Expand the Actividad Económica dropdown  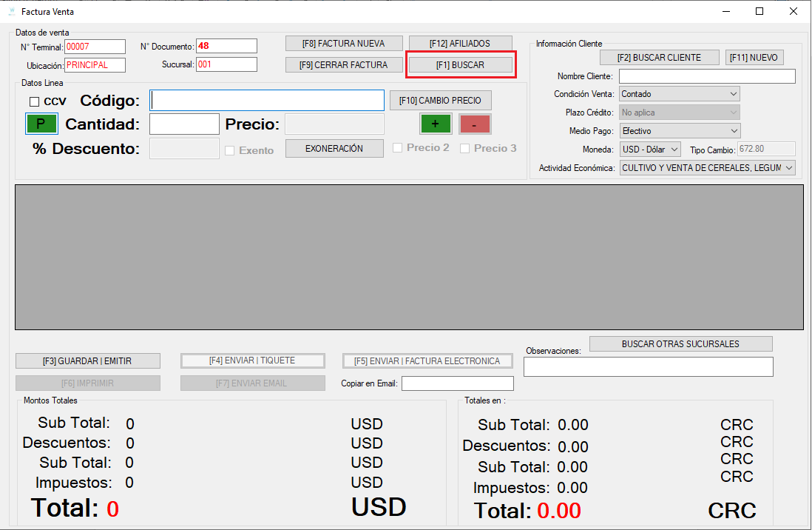[x=708, y=168]
